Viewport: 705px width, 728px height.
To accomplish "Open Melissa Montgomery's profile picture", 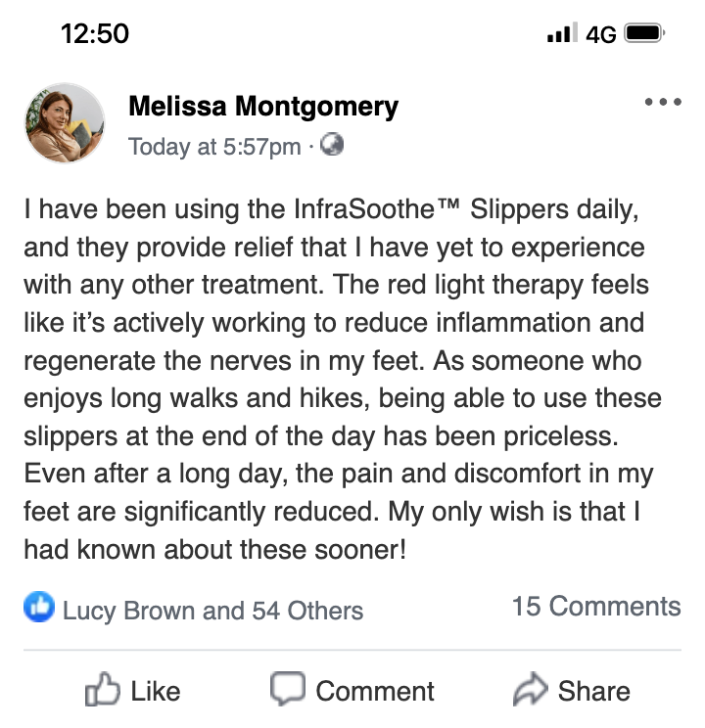I will [65, 122].
